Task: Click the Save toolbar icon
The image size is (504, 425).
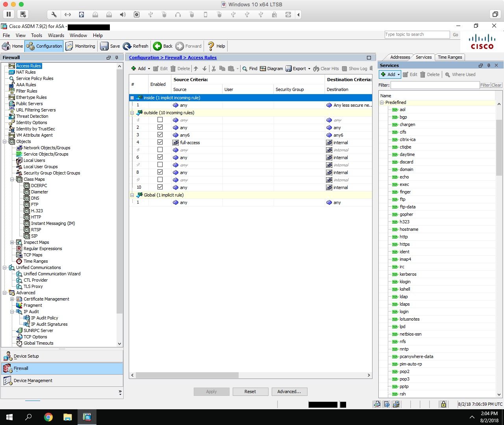Action: click(x=104, y=46)
